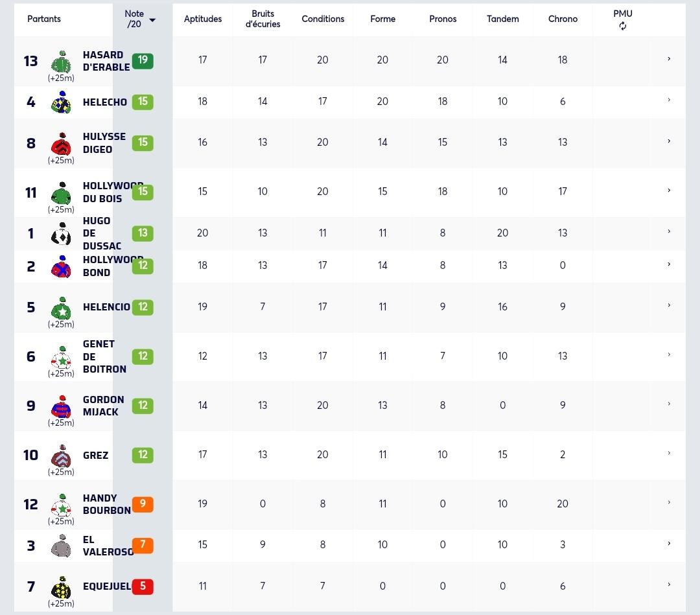The image size is (700, 615).
Task: Select the Bruits d'écuries column header
Action: coord(262,19)
